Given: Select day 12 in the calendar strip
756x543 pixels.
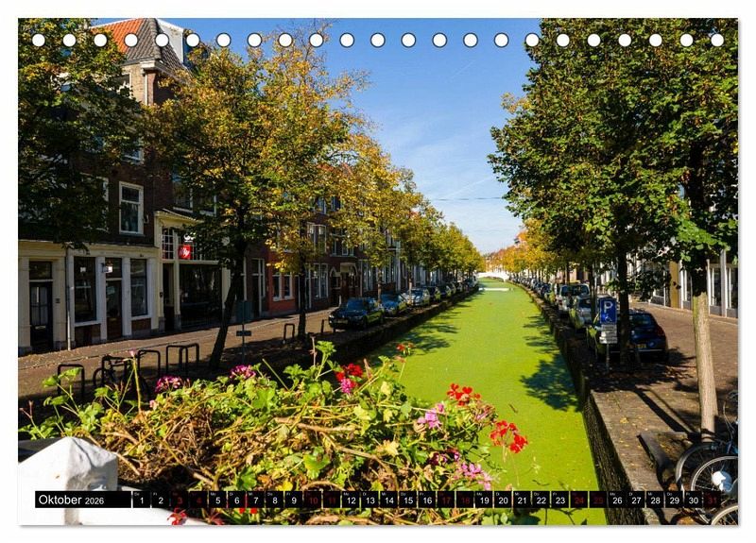Looking at the screenshot, I should tap(351, 500).
